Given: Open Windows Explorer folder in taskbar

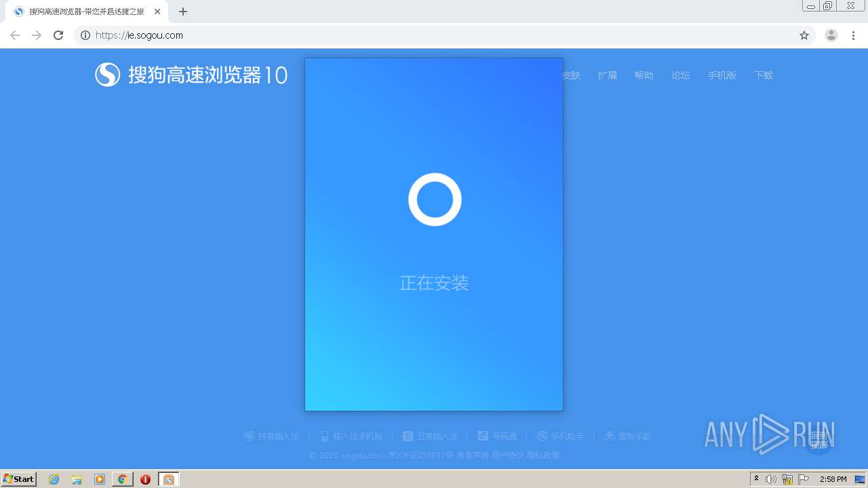Looking at the screenshot, I should 77,479.
